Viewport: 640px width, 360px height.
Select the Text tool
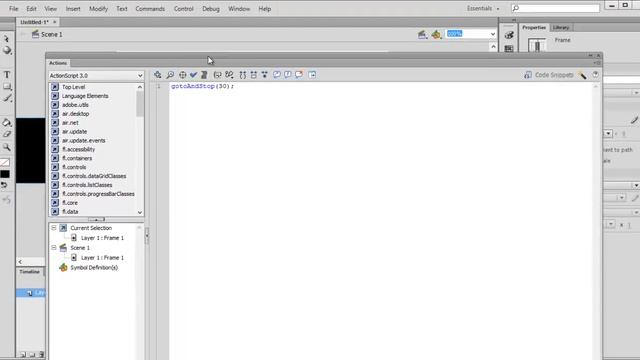7,75
